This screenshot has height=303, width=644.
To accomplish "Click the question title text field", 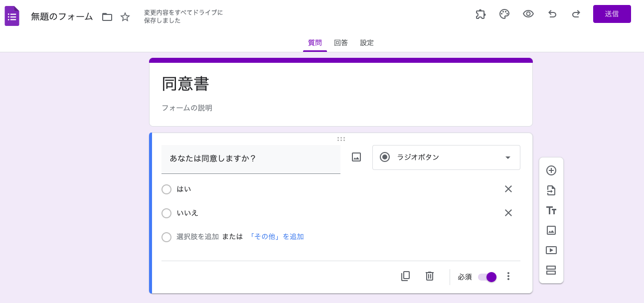I will pyautogui.click(x=251, y=159).
